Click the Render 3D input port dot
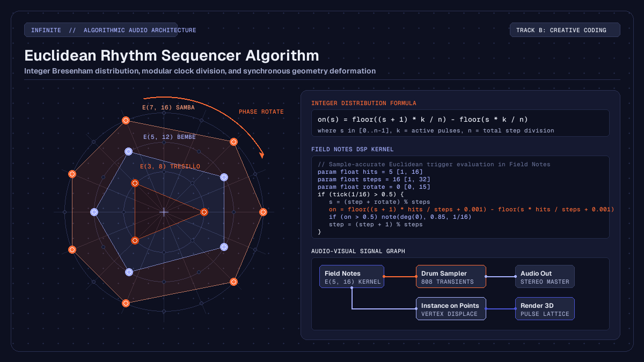The height and width of the screenshot is (362, 644). click(x=515, y=309)
